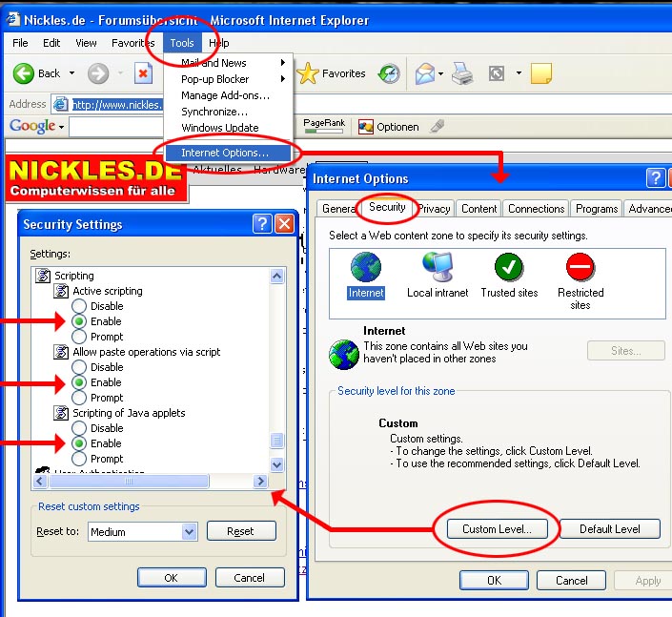
Task: Click the Print printer icon
Action: click(x=462, y=73)
